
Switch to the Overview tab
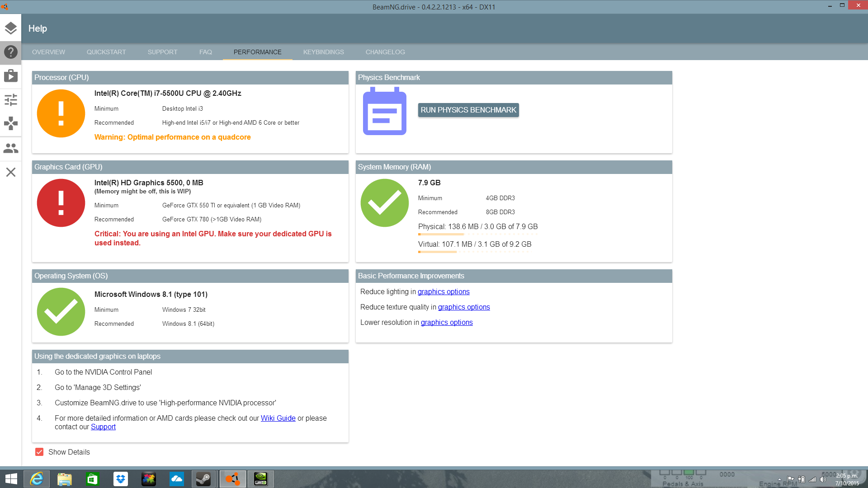[48, 52]
